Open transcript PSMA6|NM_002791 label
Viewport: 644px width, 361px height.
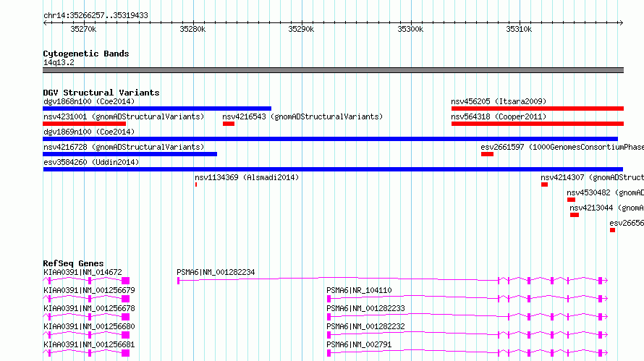click(359, 344)
